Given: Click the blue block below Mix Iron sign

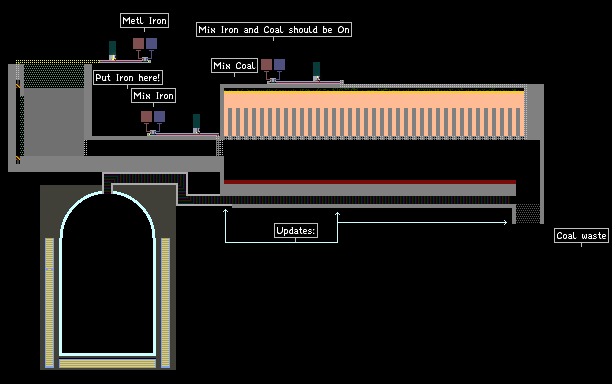Looking at the screenshot, I should click(159, 116).
